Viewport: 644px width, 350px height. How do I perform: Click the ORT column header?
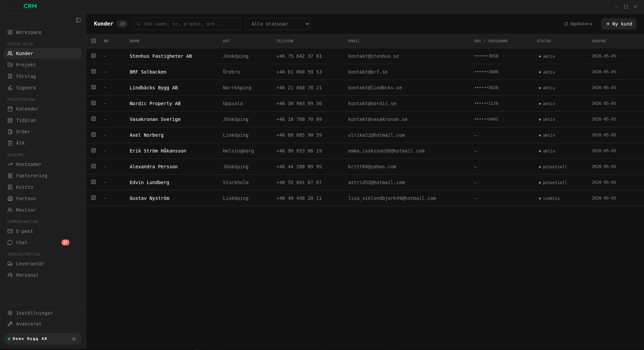(226, 41)
